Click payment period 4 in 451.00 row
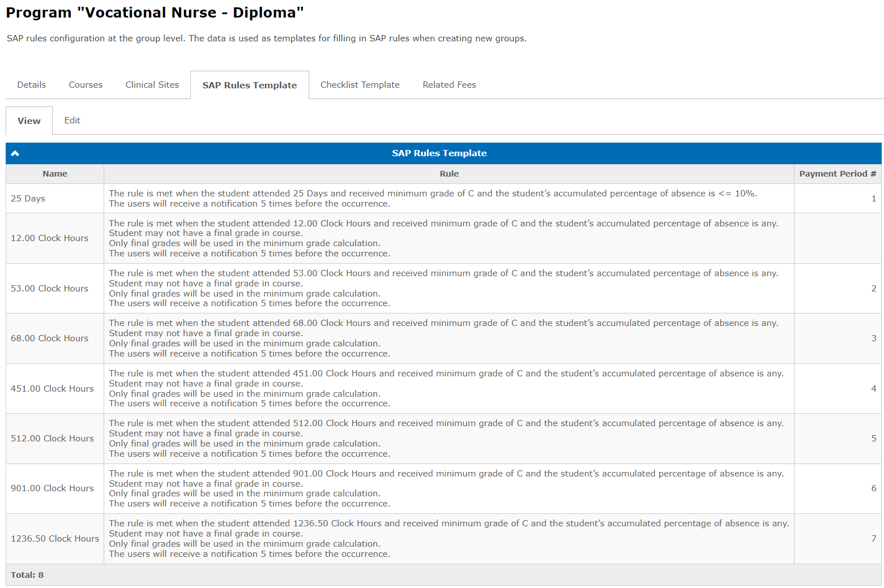The height and width of the screenshot is (588, 884). pyautogui.click(x=873, y=389)
